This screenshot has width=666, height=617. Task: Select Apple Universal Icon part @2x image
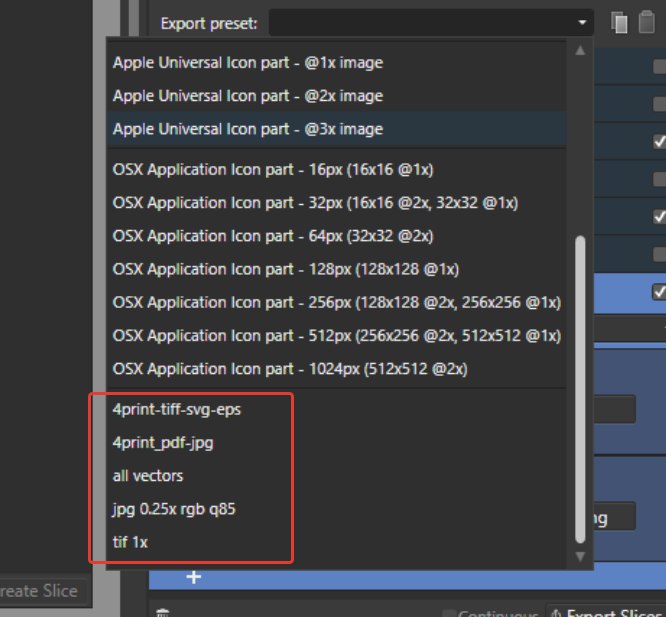336,96
